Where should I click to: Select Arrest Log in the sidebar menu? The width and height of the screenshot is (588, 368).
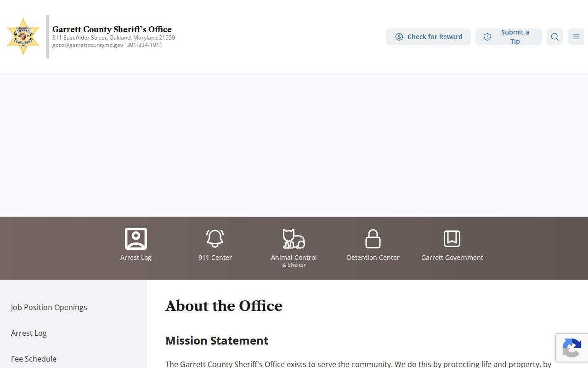tap(29, 333)
